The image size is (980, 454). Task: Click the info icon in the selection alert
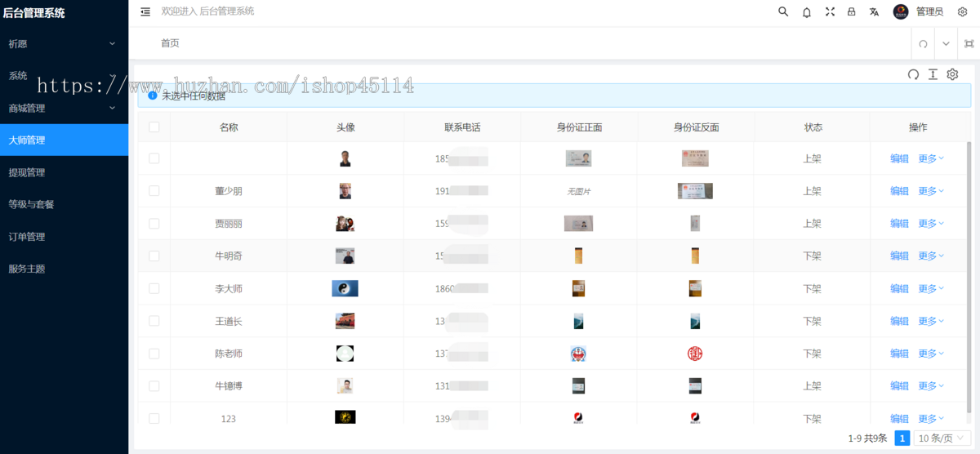(x=153, y=96)
